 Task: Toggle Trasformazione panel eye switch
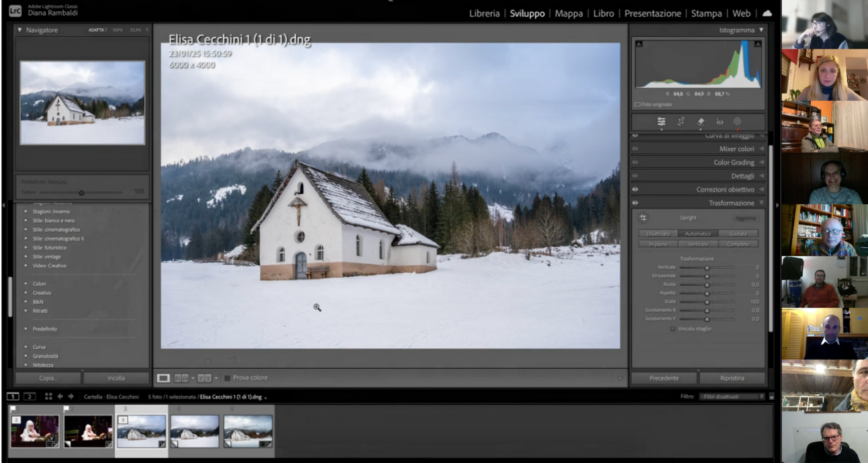click(x=635, y=203)
